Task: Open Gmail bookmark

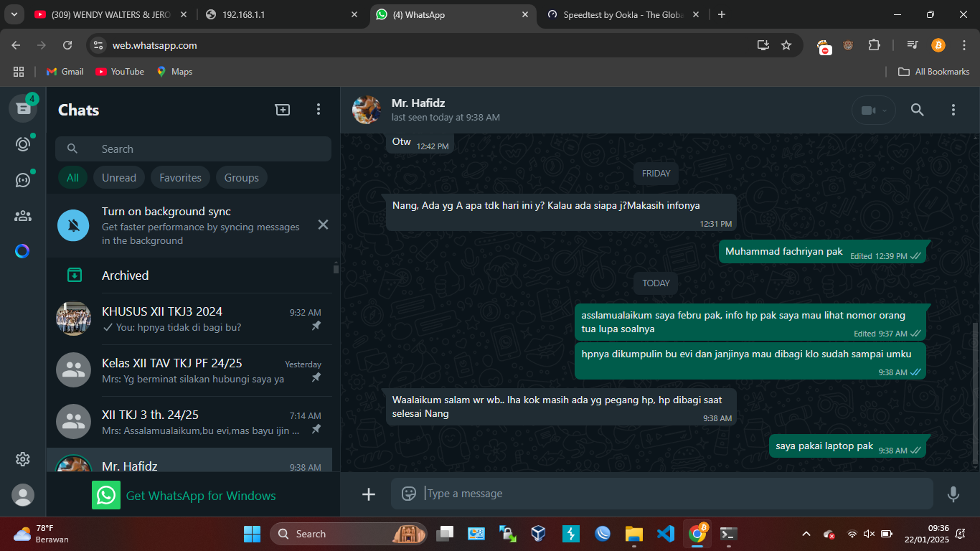Action: point(65,72)
